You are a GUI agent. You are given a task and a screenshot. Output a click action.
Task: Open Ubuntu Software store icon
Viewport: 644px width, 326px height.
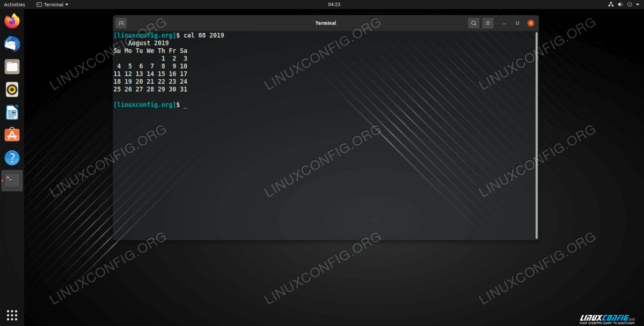[x=12, y=135]
